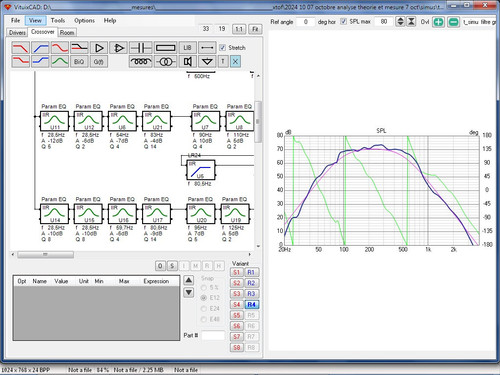Click the T toolbar button
The width and height of the screenshot is (500, 375).
223,61
